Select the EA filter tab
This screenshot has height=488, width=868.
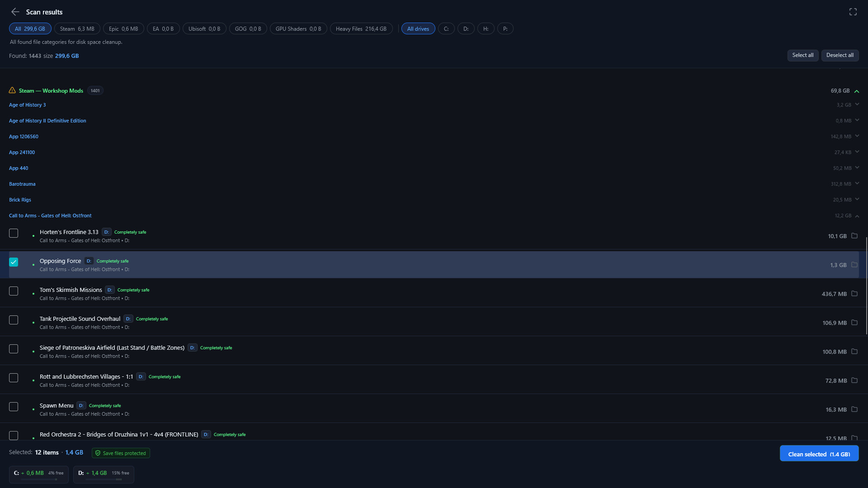click(163, 28)
